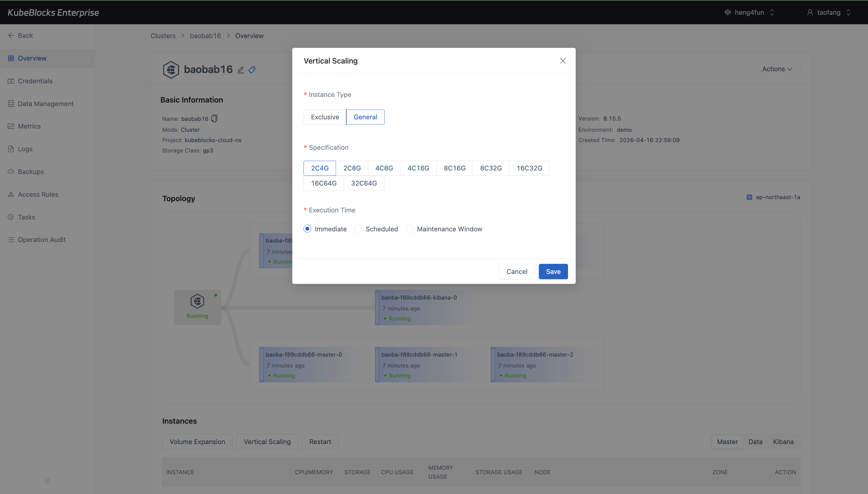Screen dimensions: 868x494
Task: Open Credentials sidebar menu item
Action: tap(48, 81)
